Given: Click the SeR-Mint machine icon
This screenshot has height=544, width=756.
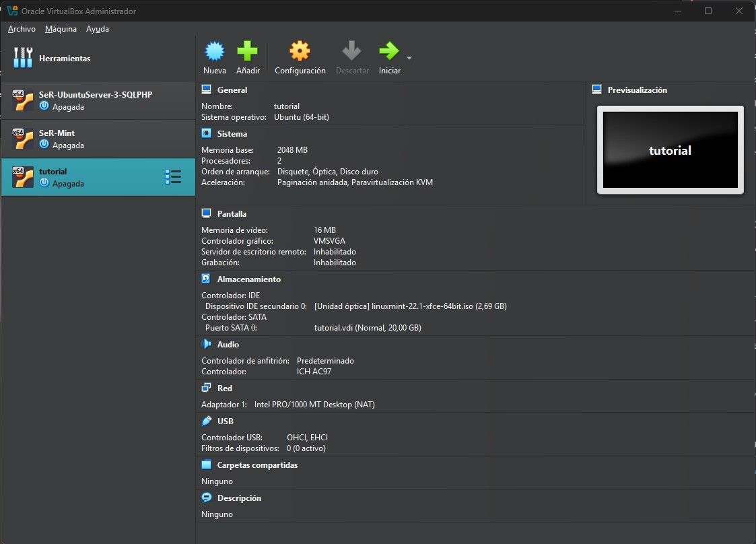Looking at the screenshot, I should click(x=23, y=139).
